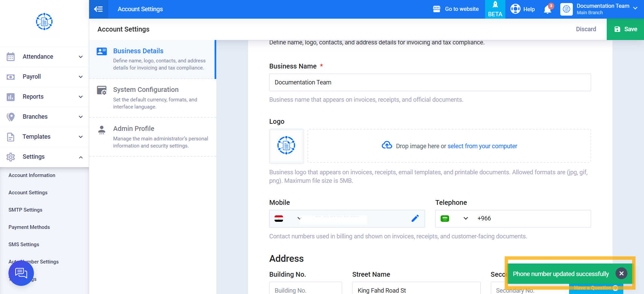
Task: Click the Discard button
Action: point(586,29)
